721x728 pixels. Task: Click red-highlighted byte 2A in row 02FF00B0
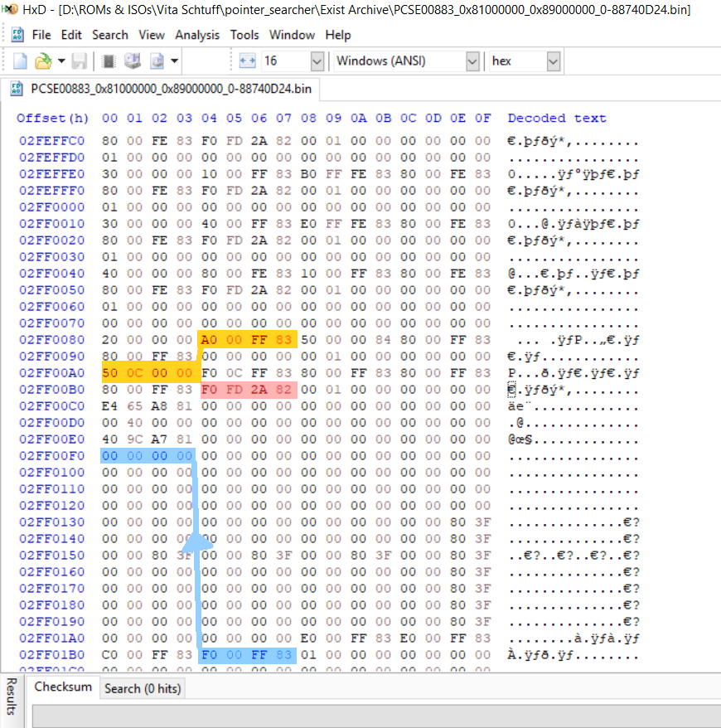click(x=259, y=390)
